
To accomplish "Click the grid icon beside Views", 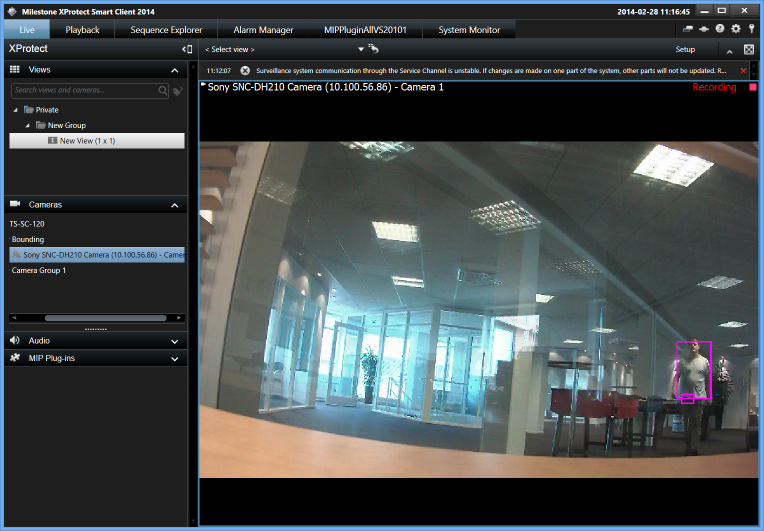I will click(15, 69).
